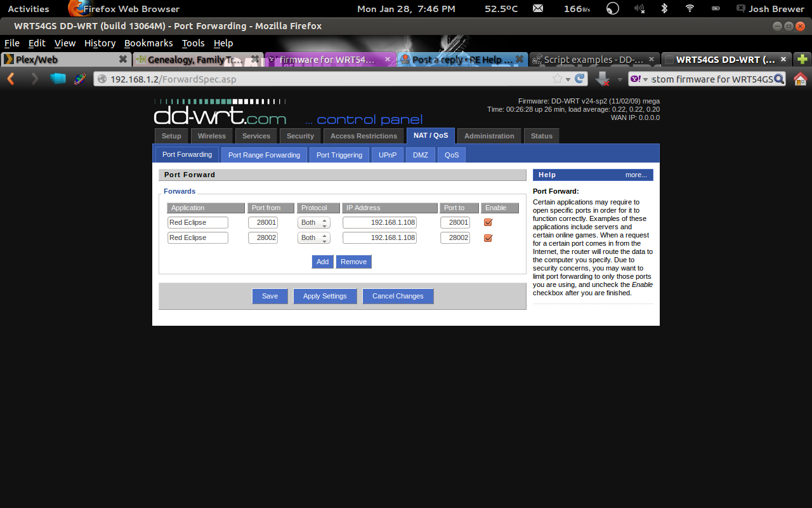The height and width of the screenshot is (508, 812).
Task: Uncheck Enable for the port 28001 forward
Action: tap(488, 222)
